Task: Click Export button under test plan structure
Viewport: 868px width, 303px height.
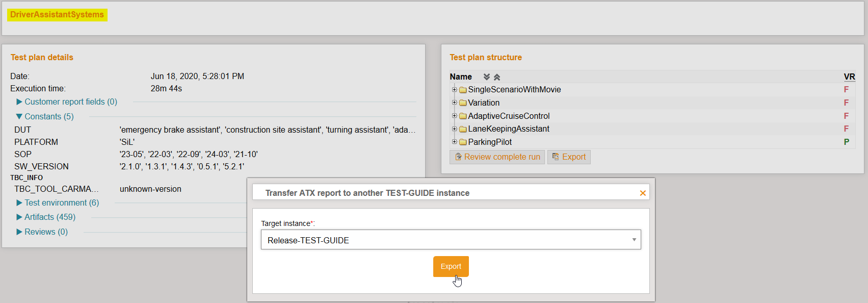Action: click(569, 157)
